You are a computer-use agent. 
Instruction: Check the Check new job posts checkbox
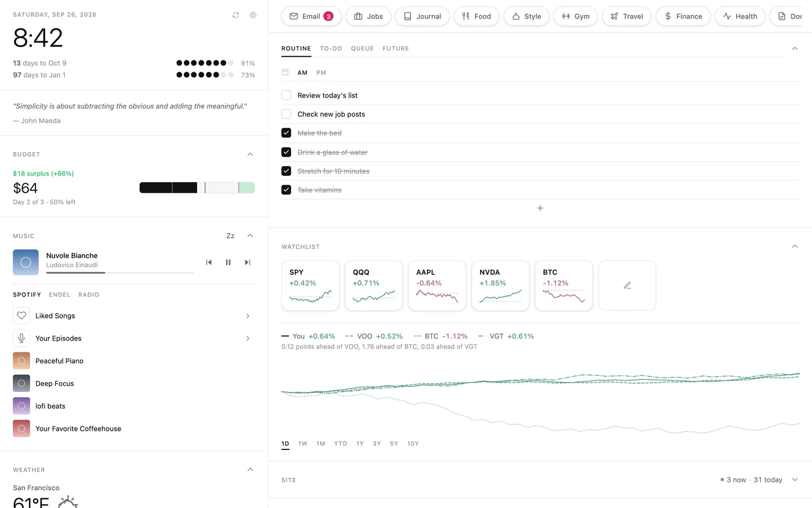coord(286,114)
